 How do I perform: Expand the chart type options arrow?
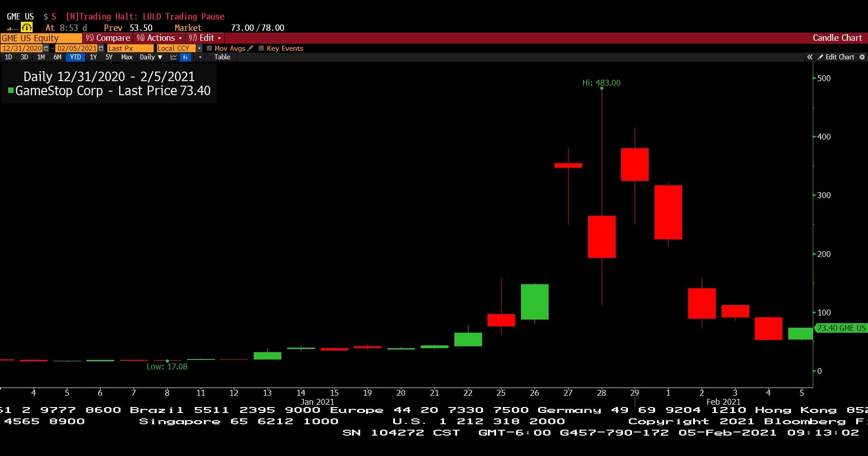click(x=200, y=57)
